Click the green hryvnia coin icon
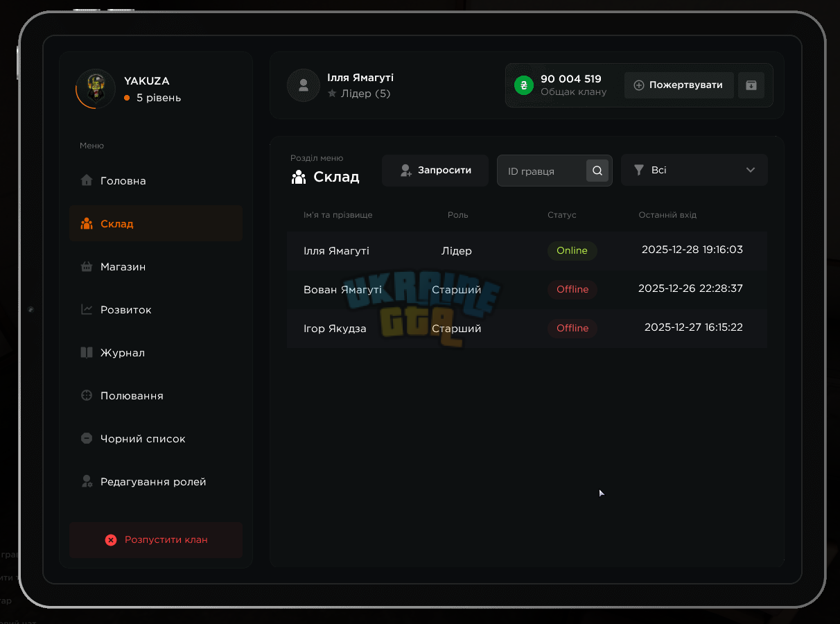 click(x=524, y=85)
